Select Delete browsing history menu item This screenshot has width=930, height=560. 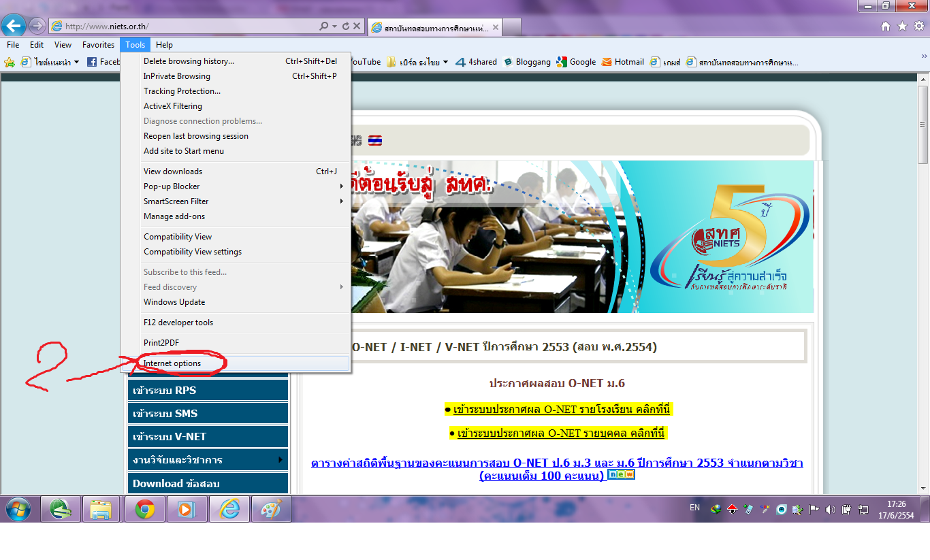click(236, 61)
